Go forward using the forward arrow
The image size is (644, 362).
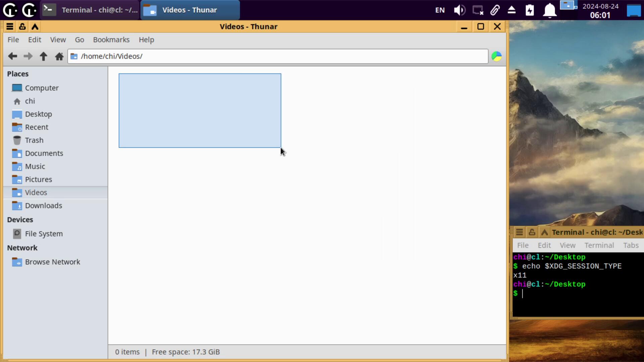(x=28, y=56)
